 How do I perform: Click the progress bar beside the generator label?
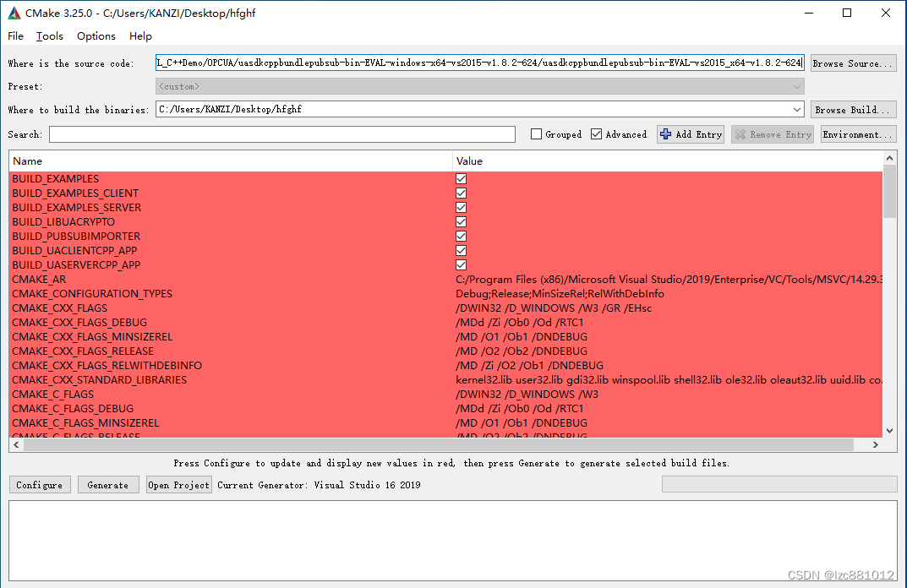click(779, 484)
